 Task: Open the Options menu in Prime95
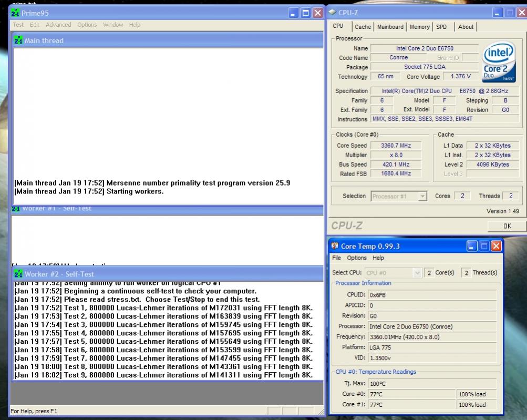click(x=87, y=25)
